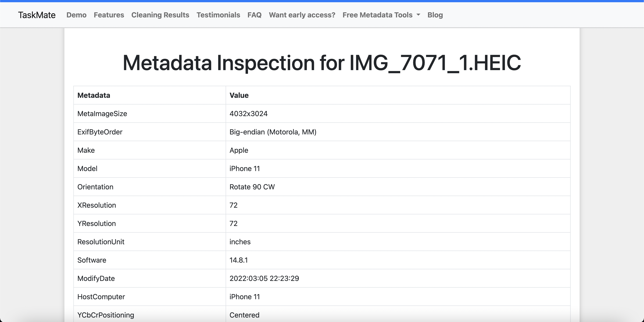Select the '14.8.1' software version
Viewport: 644px width, 322px height.
click(239, 260)
